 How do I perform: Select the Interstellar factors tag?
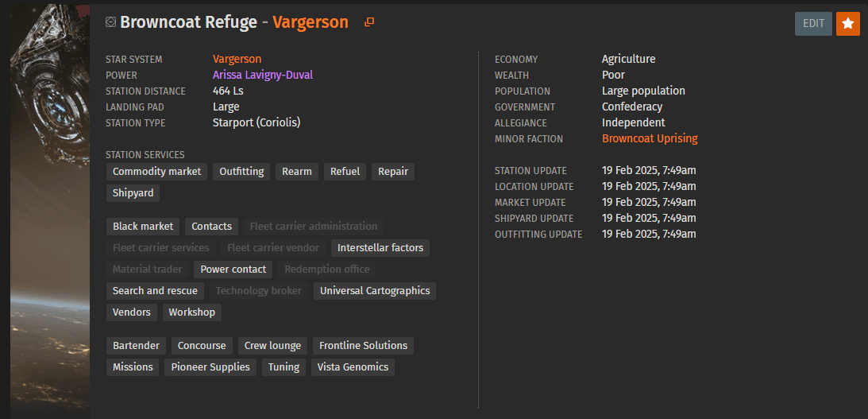coord(380,248)
